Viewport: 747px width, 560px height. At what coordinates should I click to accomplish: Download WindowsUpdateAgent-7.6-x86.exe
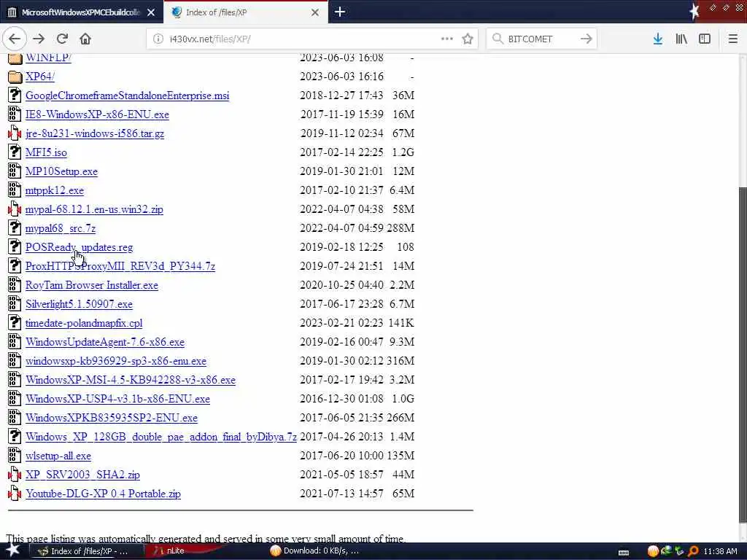[105, 343]
